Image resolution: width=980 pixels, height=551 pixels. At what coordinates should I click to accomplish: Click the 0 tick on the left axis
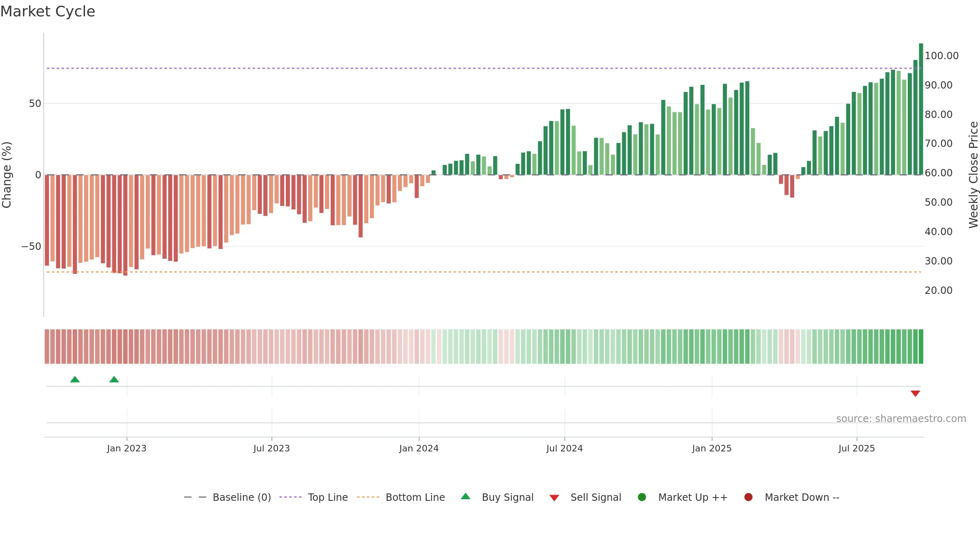38,175
